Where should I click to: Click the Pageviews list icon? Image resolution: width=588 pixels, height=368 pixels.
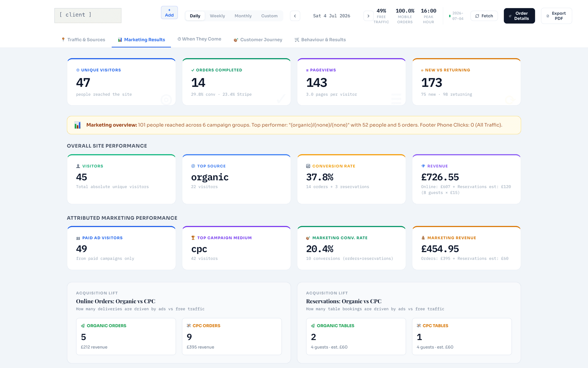(x=308, y=70)
